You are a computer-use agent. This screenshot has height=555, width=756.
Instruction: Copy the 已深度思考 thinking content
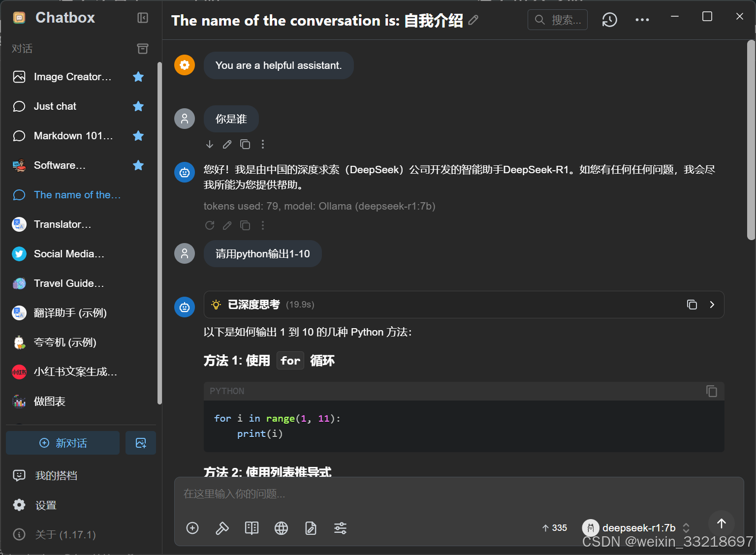(x=692, y=305)
